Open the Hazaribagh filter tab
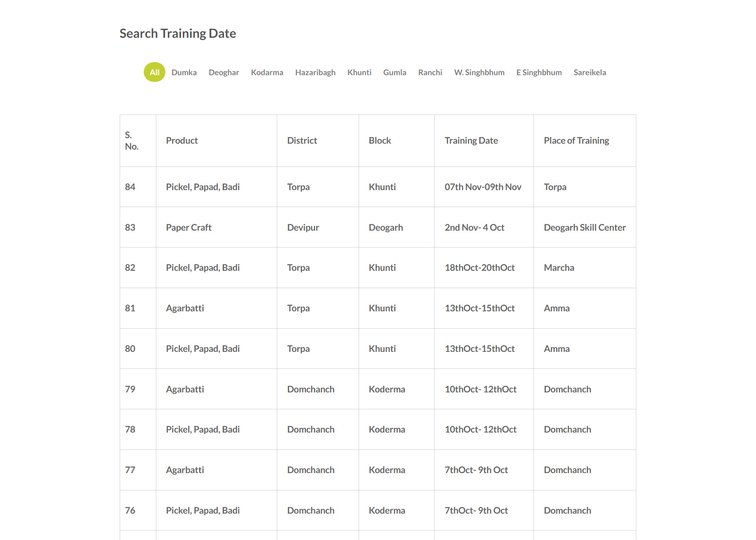 315,72
